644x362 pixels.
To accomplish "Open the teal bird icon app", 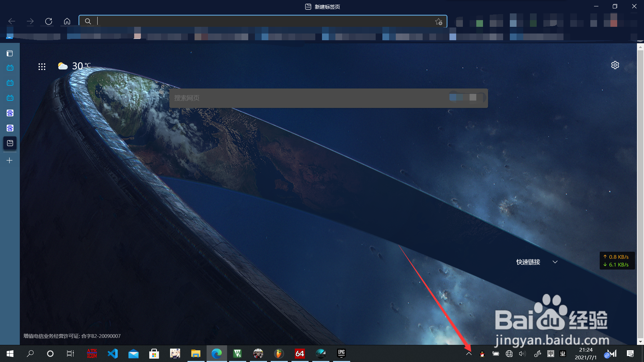I will (321, 354).
